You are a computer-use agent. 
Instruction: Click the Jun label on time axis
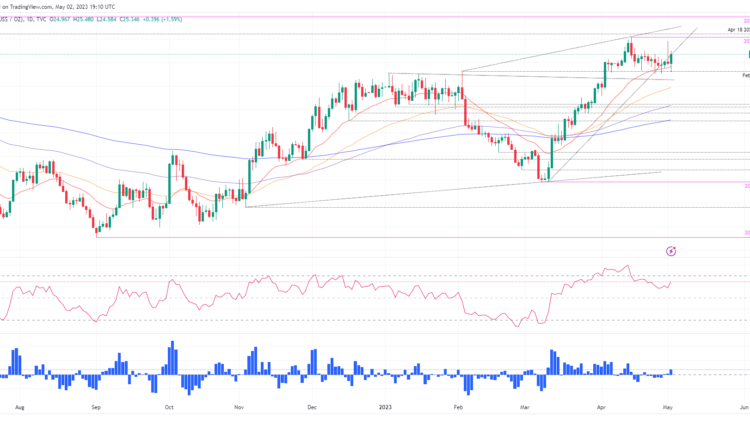743,408
